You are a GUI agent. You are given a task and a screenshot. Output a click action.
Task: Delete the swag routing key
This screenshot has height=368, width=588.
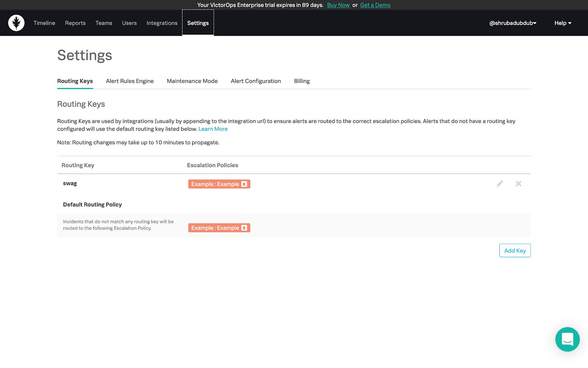pyautogui.click(x=519, y=184)
